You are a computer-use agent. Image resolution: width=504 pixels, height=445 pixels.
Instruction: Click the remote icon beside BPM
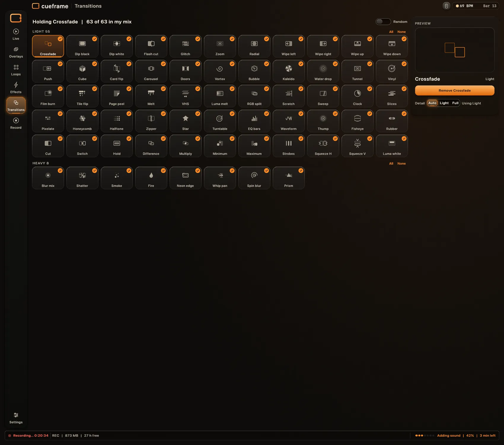click(446, 6)
